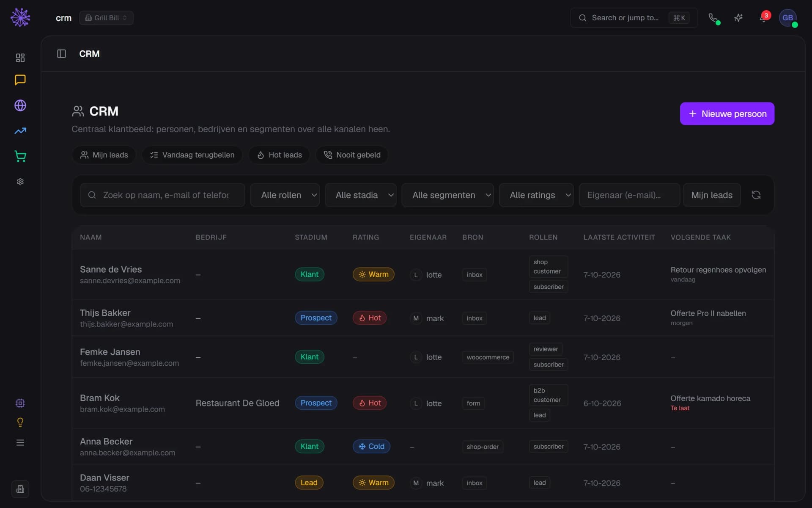Viewport: 812px width, 508px height.
Task: Sort by the NAAM column header
Action: [x=91, y=237]
